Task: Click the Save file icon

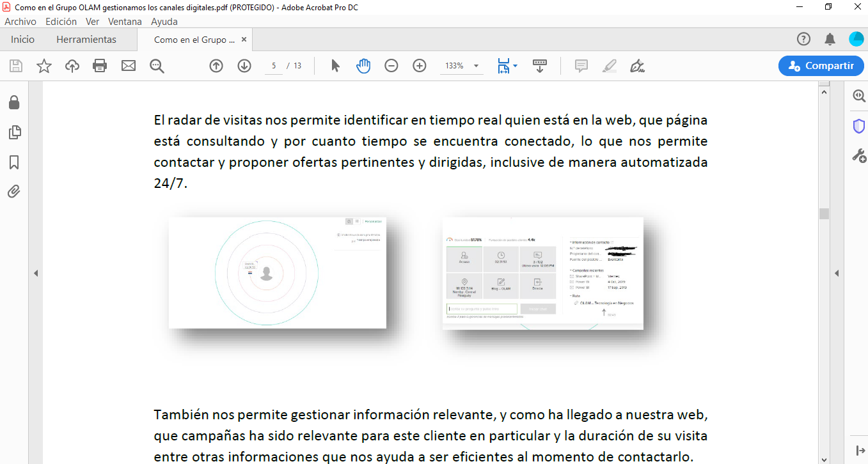Action: tap(16, 66)
